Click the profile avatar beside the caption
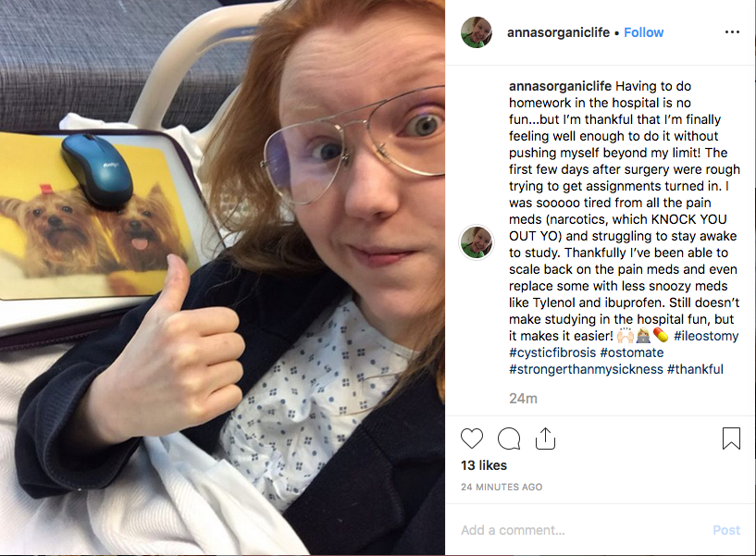 tap(477, 242)
